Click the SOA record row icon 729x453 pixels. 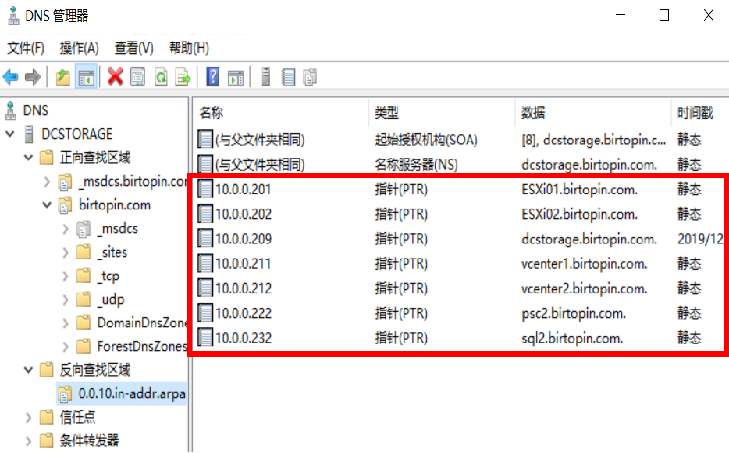click(x=205, y=139)
